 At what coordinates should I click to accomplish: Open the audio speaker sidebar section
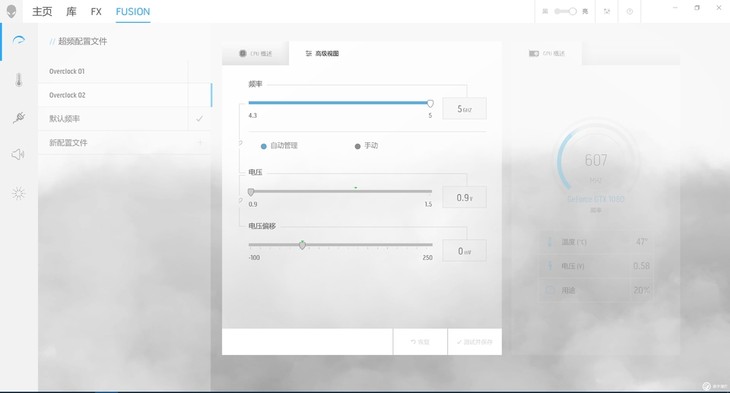(18, 155)
